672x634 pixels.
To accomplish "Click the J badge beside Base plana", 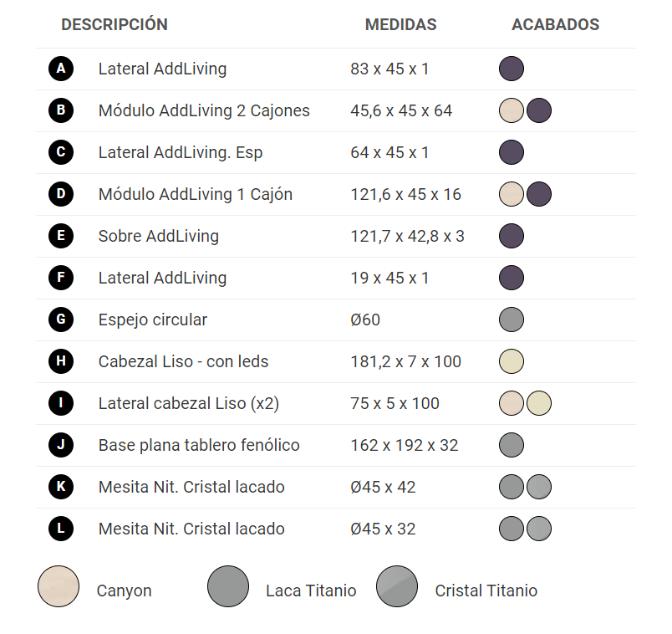I will [x=61, y=445].
